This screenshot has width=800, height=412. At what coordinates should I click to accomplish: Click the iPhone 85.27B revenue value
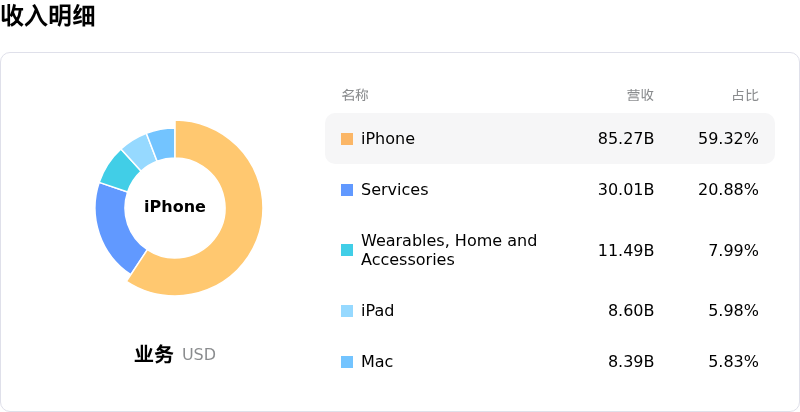[626, 139]
